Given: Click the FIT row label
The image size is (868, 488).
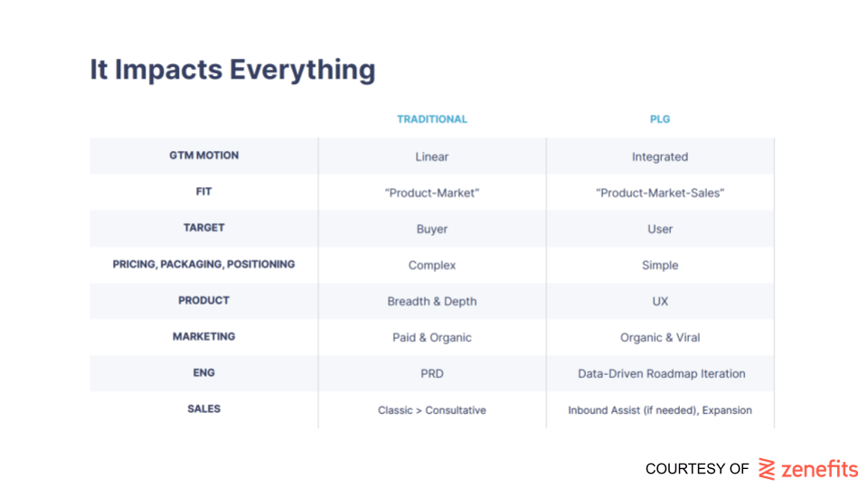Looking at the screenshot, I should click(203, 192).
